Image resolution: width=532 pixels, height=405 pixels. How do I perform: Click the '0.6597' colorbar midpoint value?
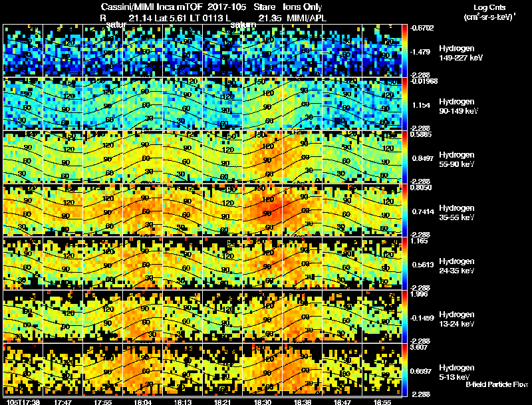click(421, 372)
